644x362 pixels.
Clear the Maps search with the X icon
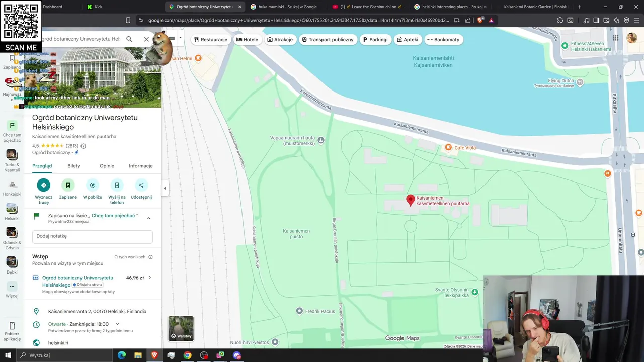146,39
